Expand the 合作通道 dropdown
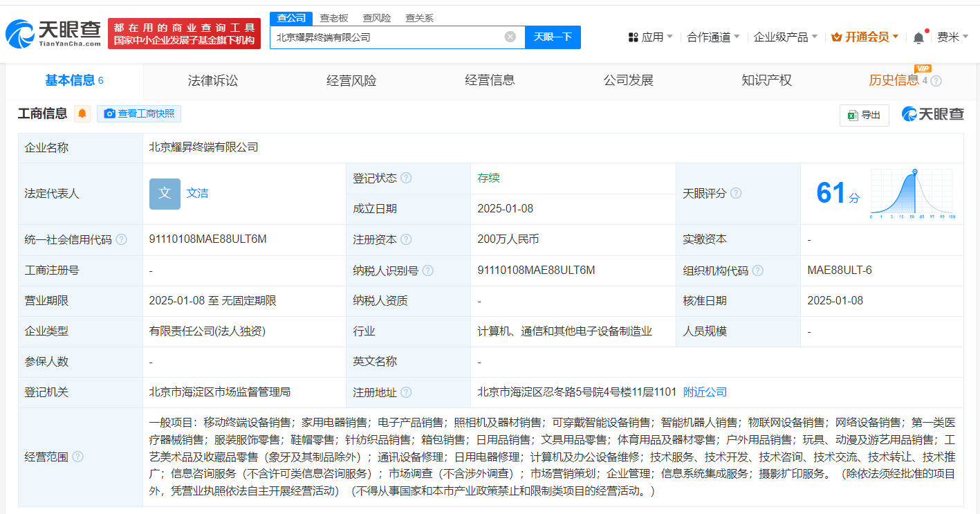Image resolution: width=980 pixels, height=514 pixels. [713, 37]
